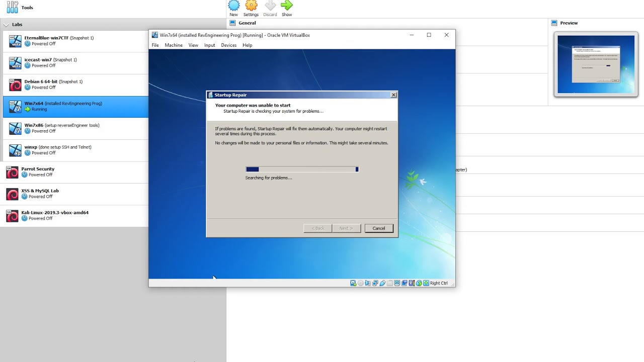Click the winxp OS icon
644x362 pixels.
coord(16,150)
